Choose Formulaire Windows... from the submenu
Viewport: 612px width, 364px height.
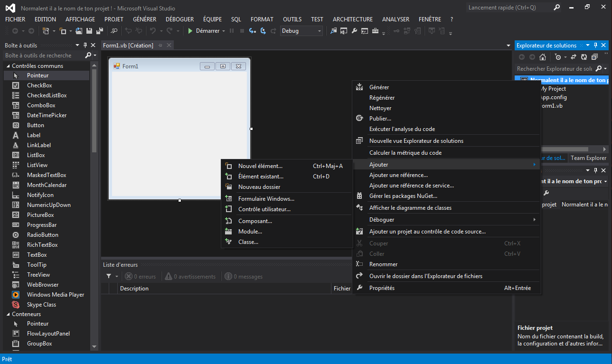click(287, 199)
